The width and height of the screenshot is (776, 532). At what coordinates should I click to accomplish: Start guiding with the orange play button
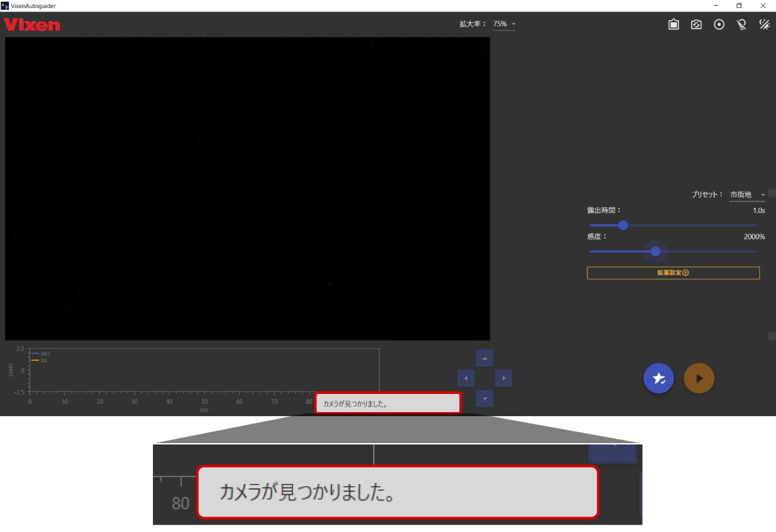[699, 378]
